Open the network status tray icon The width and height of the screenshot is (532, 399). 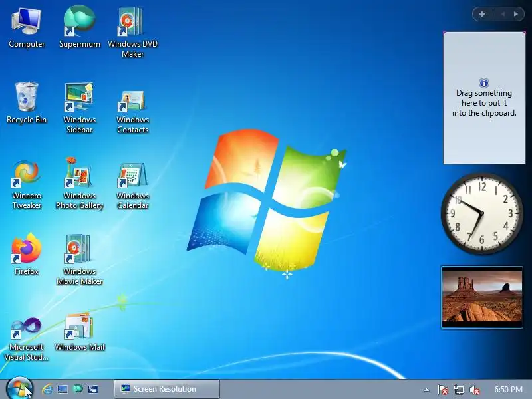tap(459, 390)
